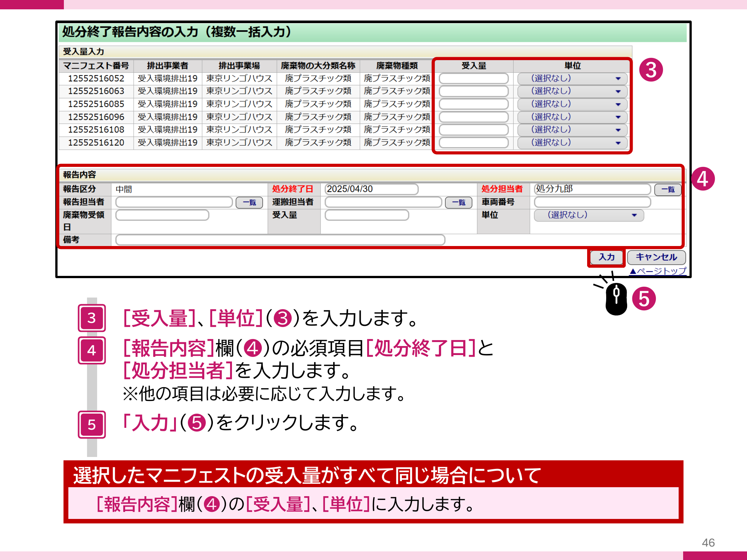Select manifest number 12552516052 cell
The height and width of the screenshot is (560, 747).
tap(96, 78)
